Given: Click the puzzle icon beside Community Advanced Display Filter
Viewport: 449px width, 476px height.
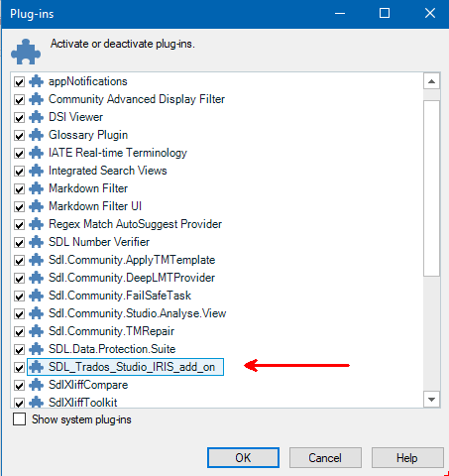Looking at the screenshot, I should click(36, 99).
